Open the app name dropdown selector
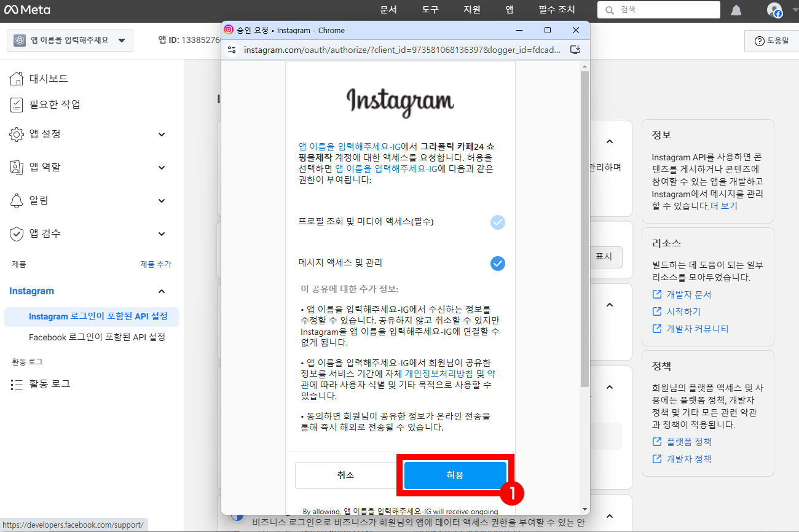 (x=70, y=40)
